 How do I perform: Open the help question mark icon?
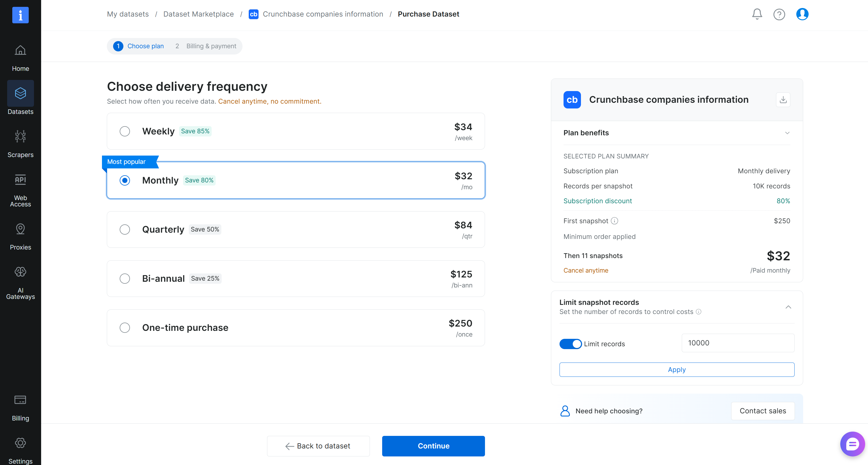[779, 15]
